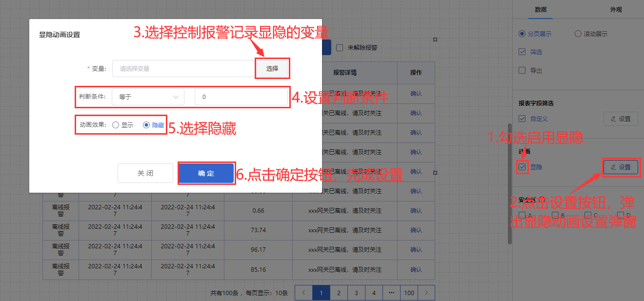Toggle the 筛选 checkbox

click(522, 52)
